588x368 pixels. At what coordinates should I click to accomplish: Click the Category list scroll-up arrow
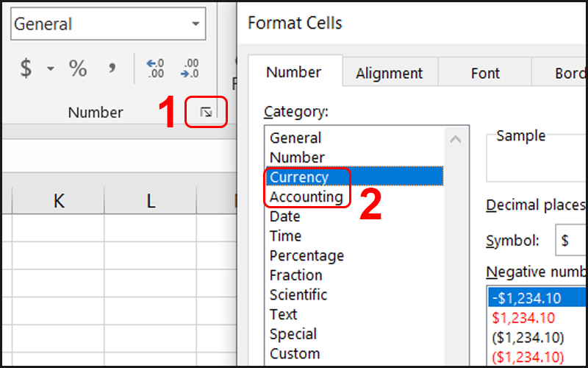[456, 140]
